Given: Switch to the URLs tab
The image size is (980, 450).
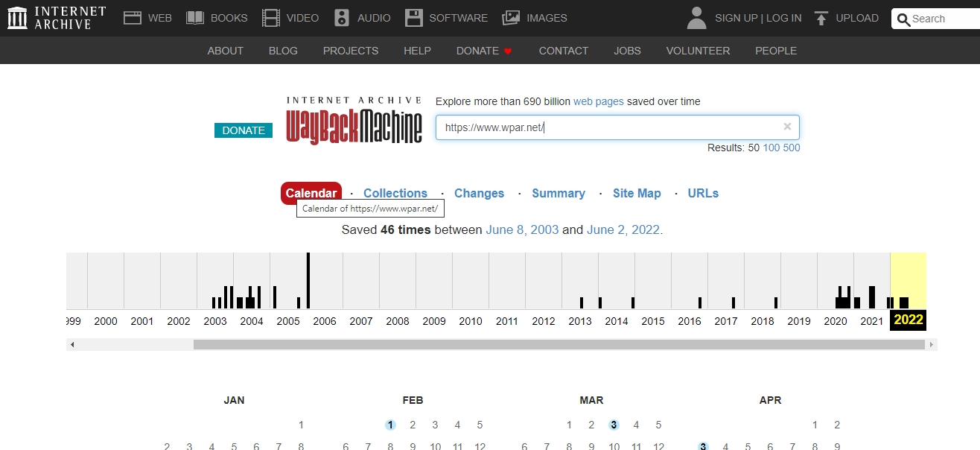Looking at the screenshot, I should coord(703,193).
